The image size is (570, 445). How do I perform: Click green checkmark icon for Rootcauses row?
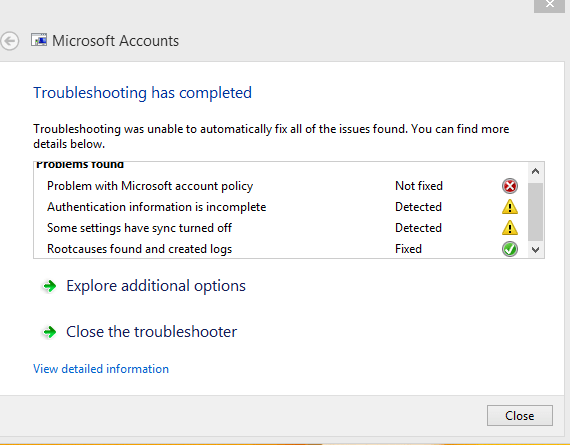(510, 249)
